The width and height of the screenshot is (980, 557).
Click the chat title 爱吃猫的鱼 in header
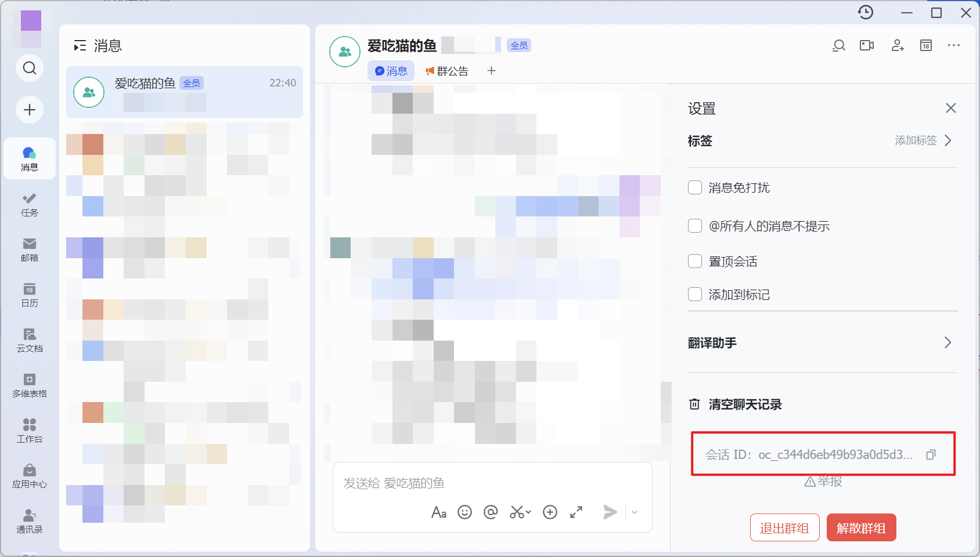pyautogui.click(x=402, y=45)
